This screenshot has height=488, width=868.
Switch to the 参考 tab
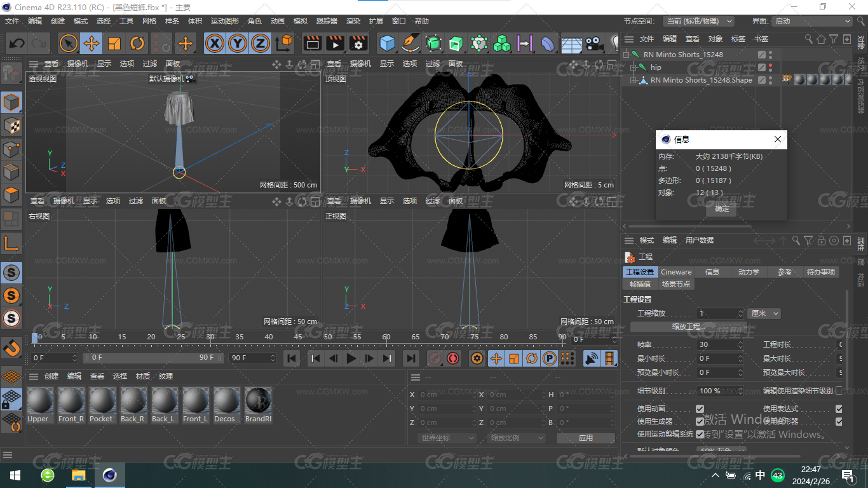point(785,272)
